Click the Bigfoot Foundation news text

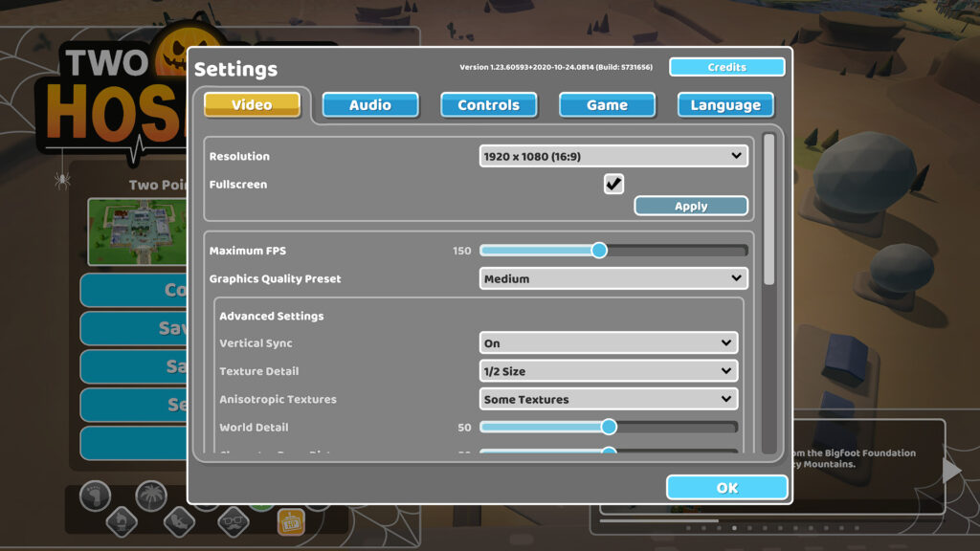tap(854, 458)
